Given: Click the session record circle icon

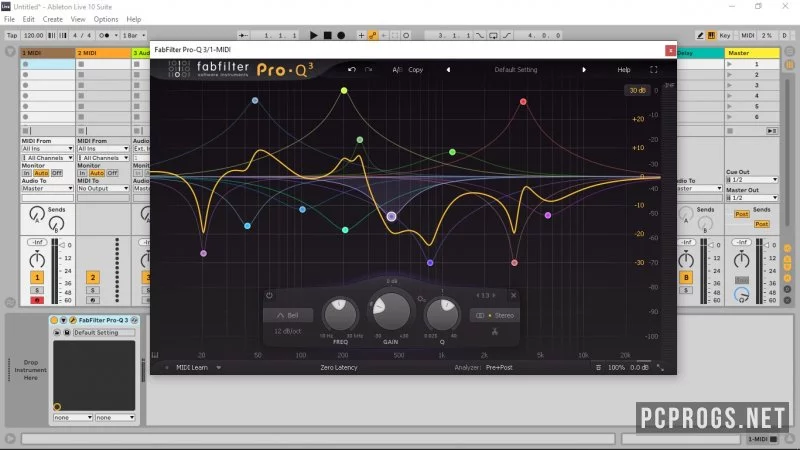Looking at the screenshot, I should click(406, 35).
